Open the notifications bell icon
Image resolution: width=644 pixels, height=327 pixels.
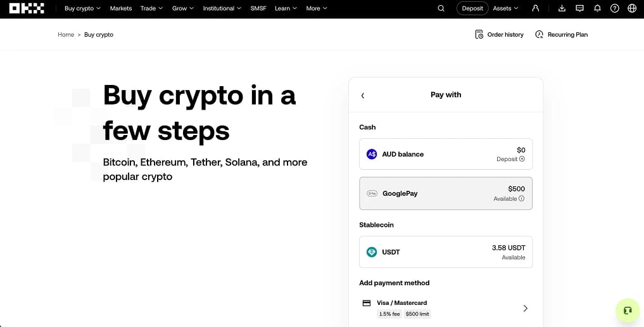[x=597, y=8]
